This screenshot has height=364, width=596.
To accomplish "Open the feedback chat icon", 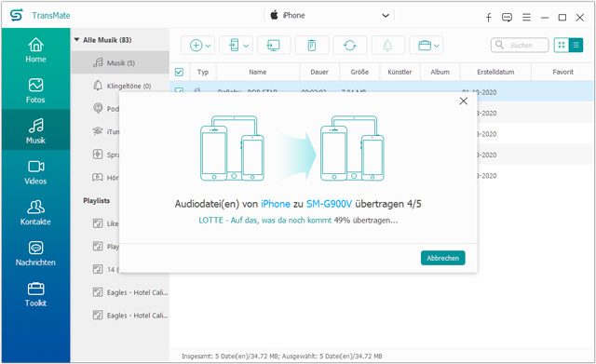I will (507, 18).
